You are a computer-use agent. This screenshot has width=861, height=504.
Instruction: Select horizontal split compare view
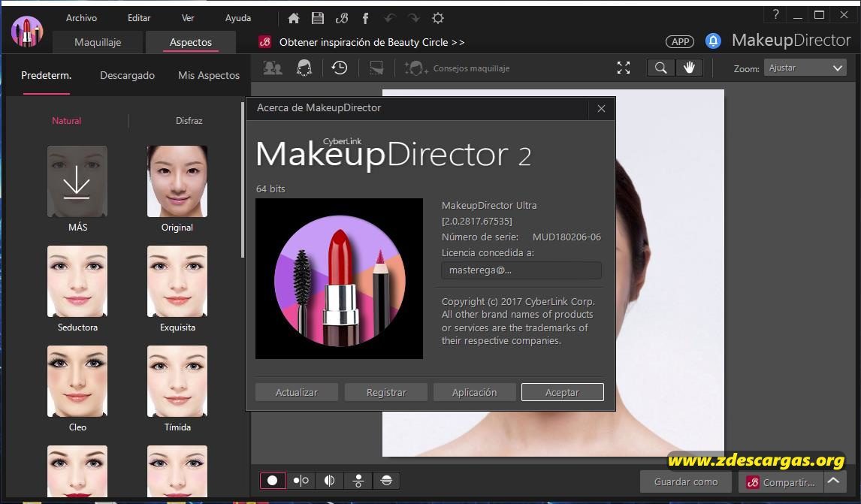(387, 481)
